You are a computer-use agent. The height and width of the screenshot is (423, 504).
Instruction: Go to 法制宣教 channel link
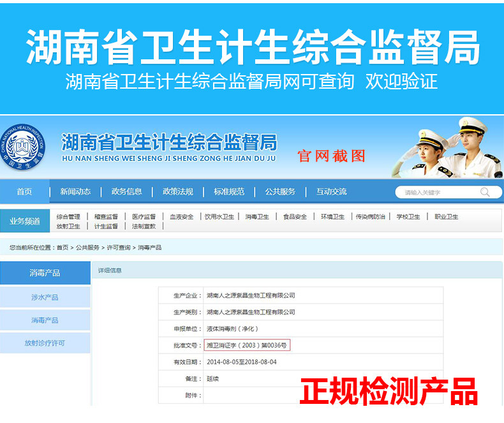(x=144, y=226)
